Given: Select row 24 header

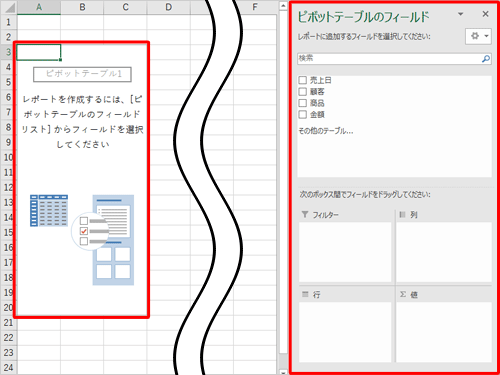Looking at the screenshot, I should tap(8, 367).
